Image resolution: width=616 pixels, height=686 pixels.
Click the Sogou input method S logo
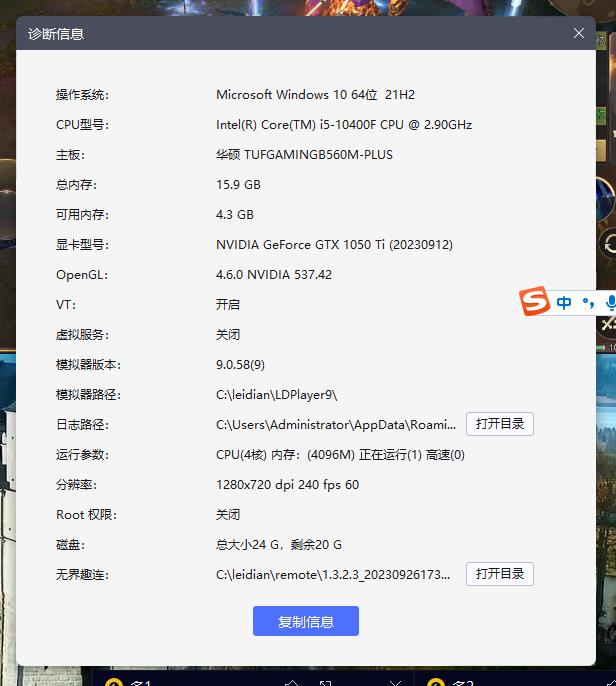tap(535, 301)
